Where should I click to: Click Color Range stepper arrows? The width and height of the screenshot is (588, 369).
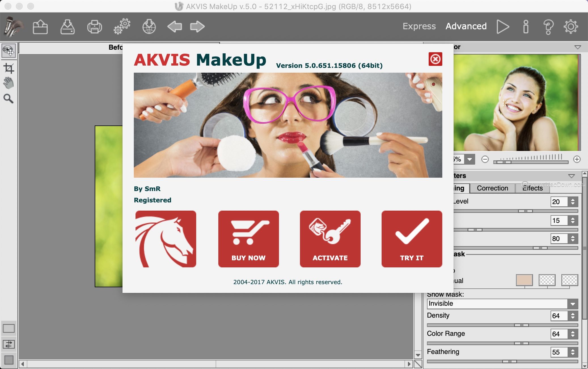[x=573, y=334]
